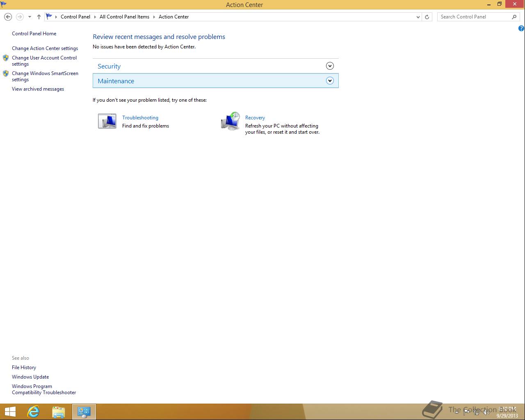
Task: Go up one level with Up arrow
Action: coord(39,17)
